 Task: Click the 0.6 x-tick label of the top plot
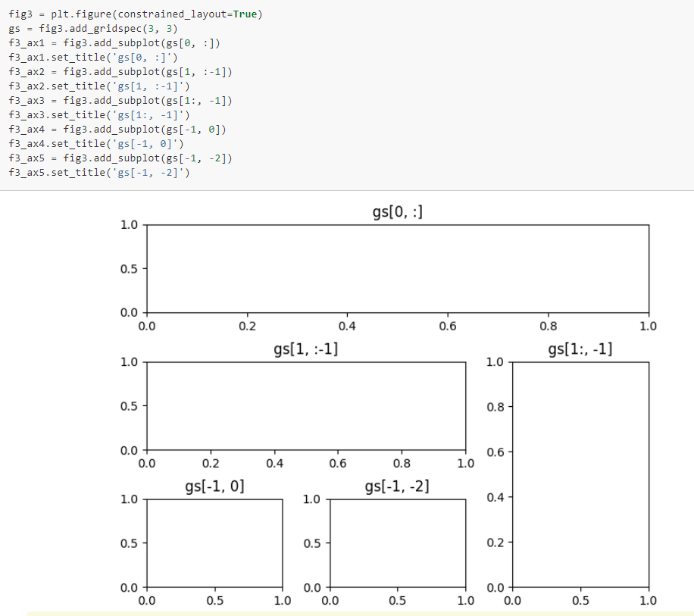click(x=448, y=327)
